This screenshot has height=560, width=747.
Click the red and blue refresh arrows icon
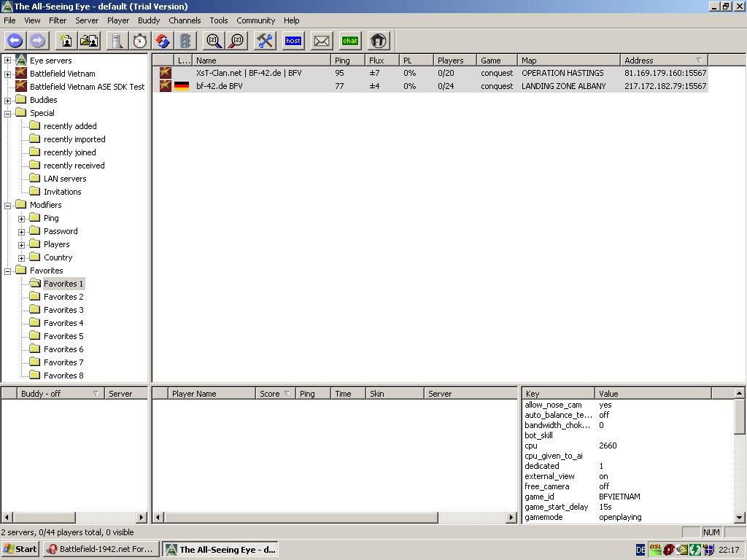point(163,41)
